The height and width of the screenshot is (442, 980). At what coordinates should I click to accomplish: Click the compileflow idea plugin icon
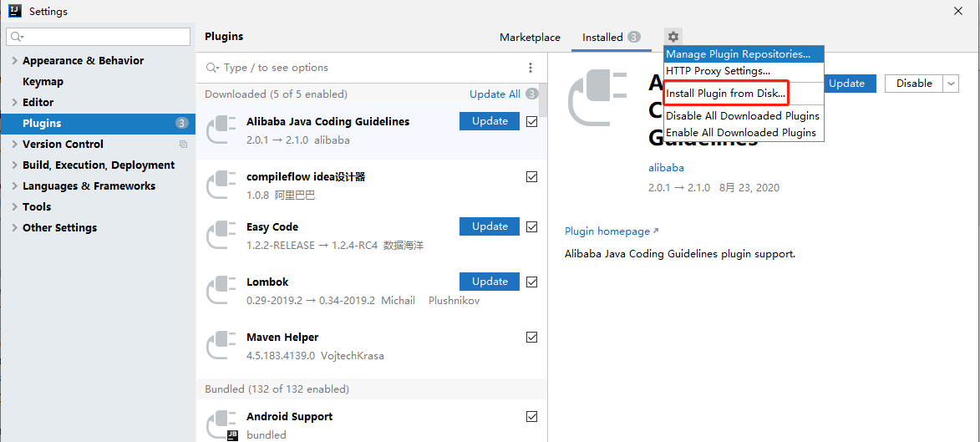(221, 185)
